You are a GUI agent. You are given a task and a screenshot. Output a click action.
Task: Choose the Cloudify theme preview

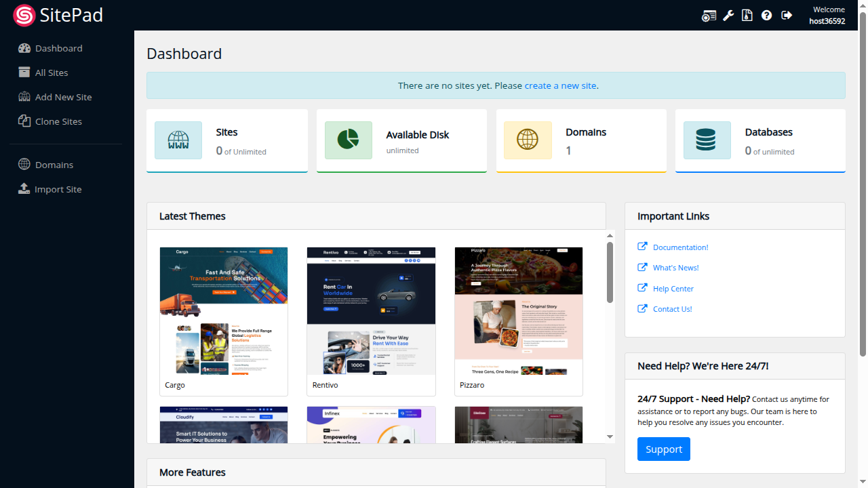[224, 425]
